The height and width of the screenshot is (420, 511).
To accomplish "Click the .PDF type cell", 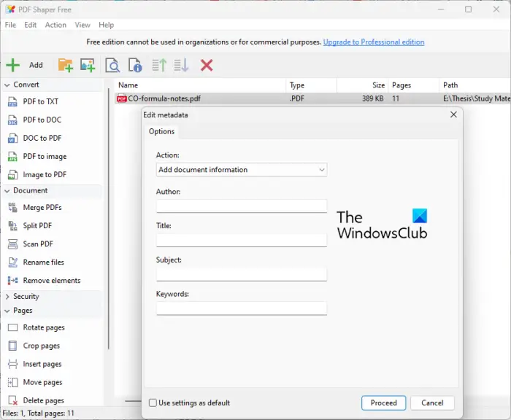I will (x=296, y=98).
